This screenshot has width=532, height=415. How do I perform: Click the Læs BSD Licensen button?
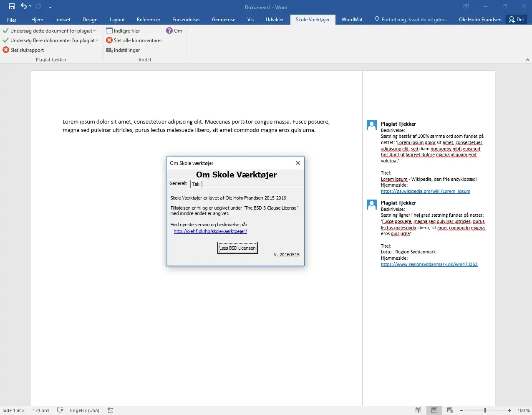(237, 248)
